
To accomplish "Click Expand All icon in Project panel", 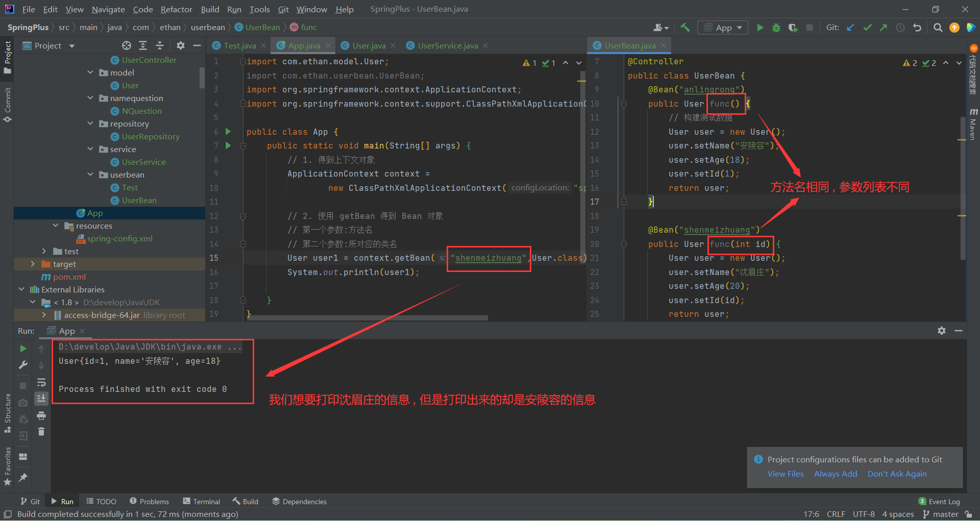I will (x=143, y=45).
